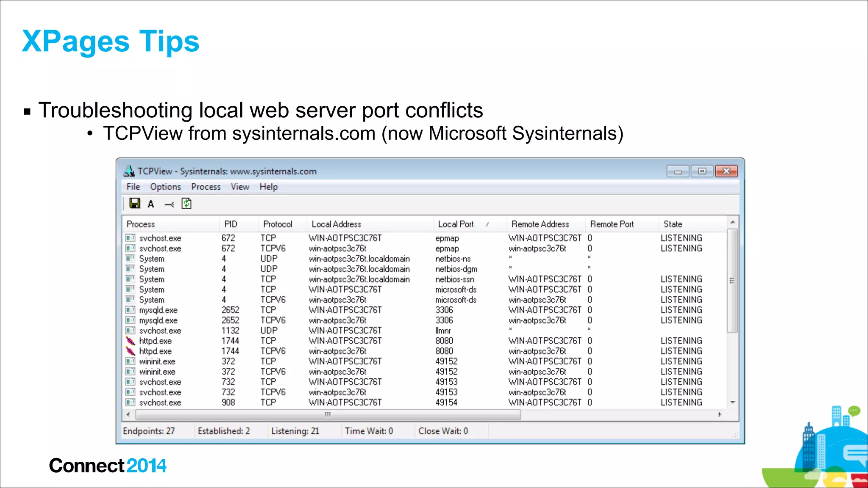Click the llmnr local port cell
This screenshot has height=488, width=868.
coord(443,330)
